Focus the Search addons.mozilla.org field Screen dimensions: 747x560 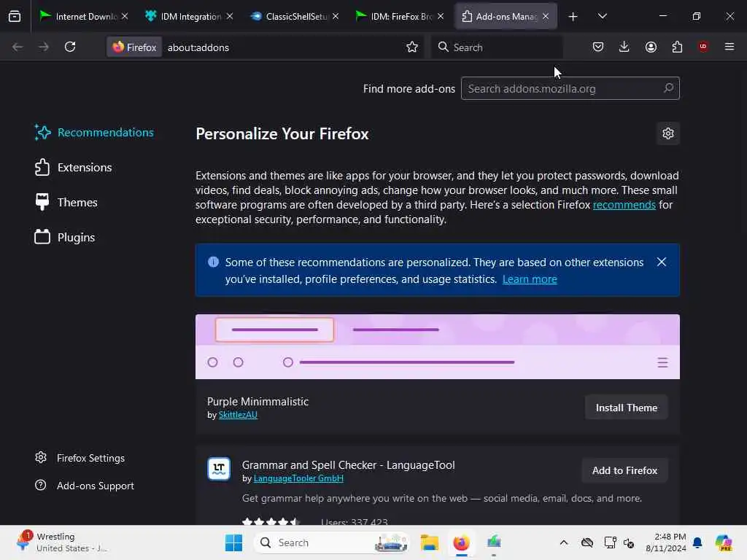570,88
